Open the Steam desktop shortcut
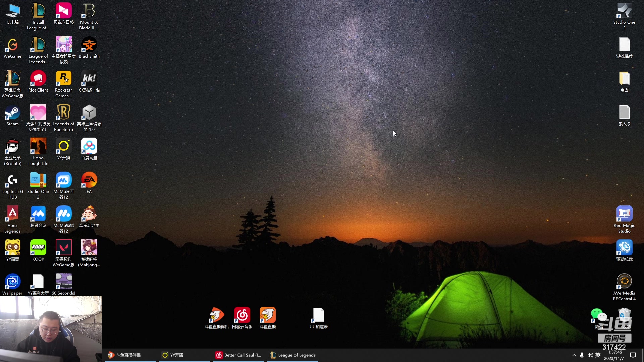Screen dimensions: 644x362 pyautogui.click(x=12, y=113)
